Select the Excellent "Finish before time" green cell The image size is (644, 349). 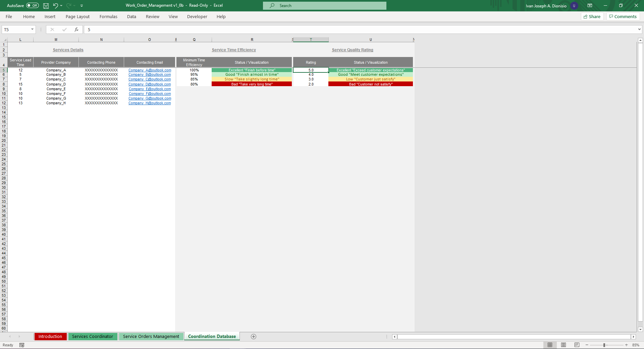[x=252, y=70]
